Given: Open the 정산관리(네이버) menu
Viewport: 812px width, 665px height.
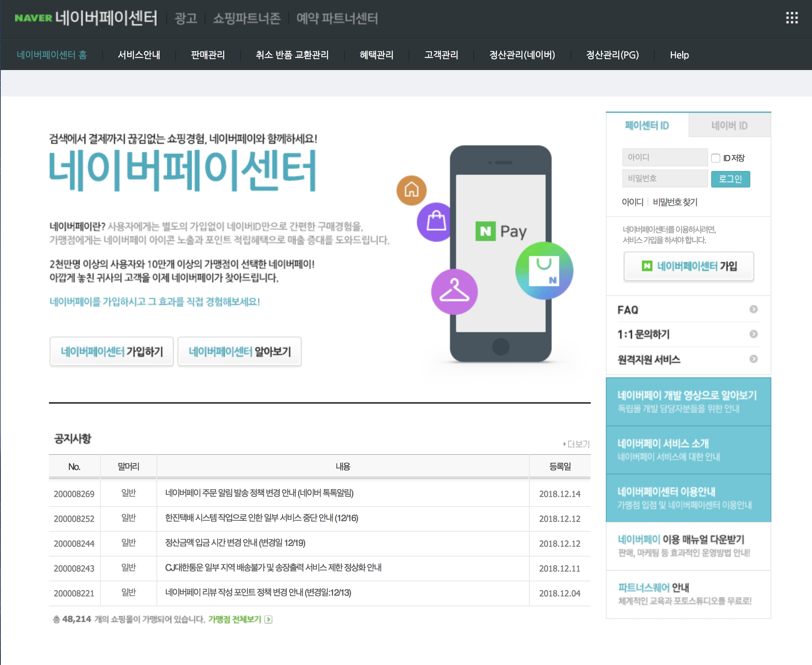Looking at the screenshot, I should point(522,55).
